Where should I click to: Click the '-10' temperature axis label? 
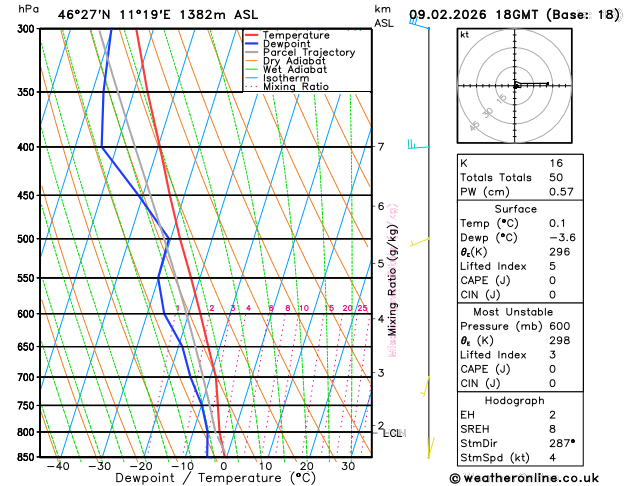(183, 466)
